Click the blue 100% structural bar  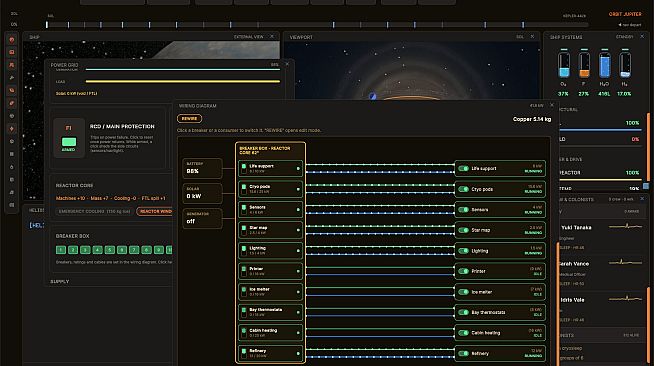click(599, 130)
